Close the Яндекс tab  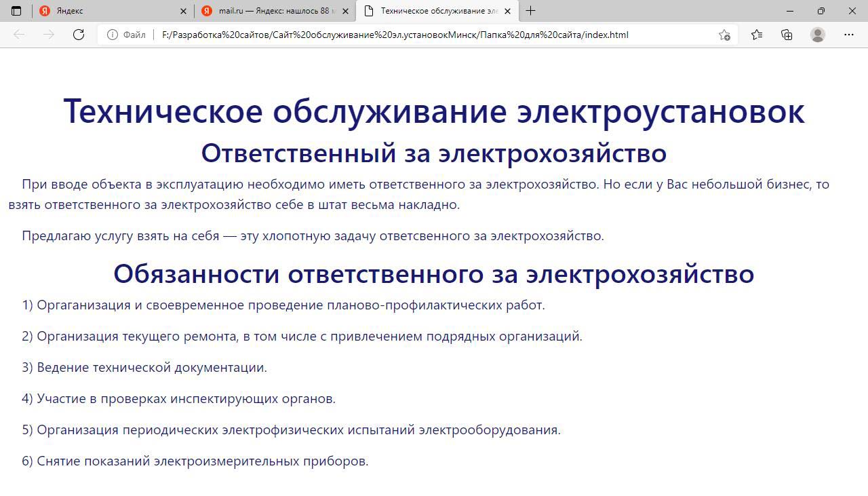(184, 11)
